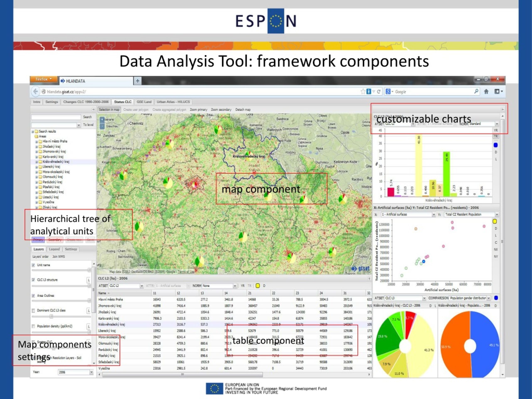The width and height of the screenshot is (532, 399).
Task: Click Layers' order button
Action: pos(40,257)
